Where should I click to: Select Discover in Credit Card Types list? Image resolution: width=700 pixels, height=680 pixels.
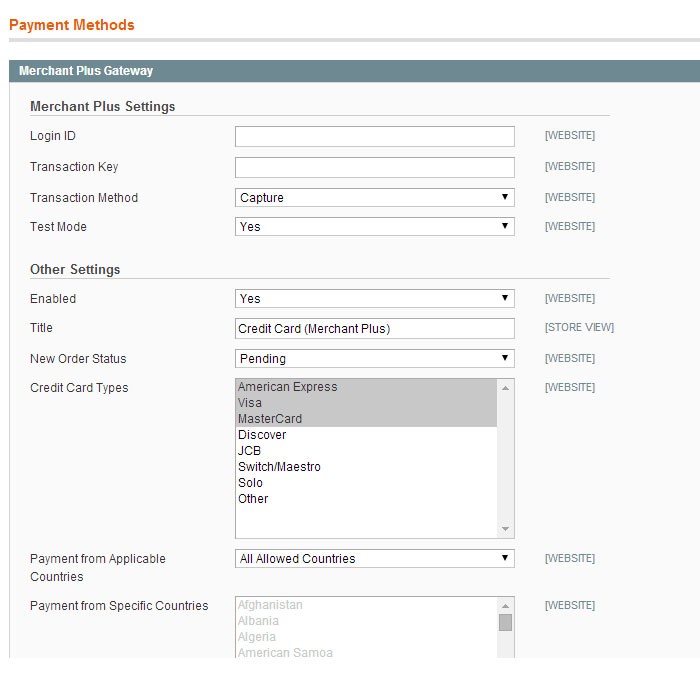366,435
